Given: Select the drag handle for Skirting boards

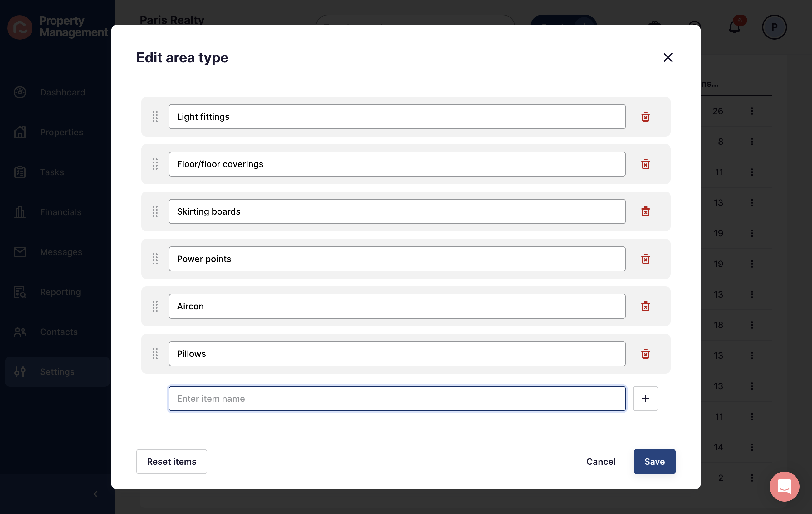Looking at the screenshot, I should click(x=155, y=212).
